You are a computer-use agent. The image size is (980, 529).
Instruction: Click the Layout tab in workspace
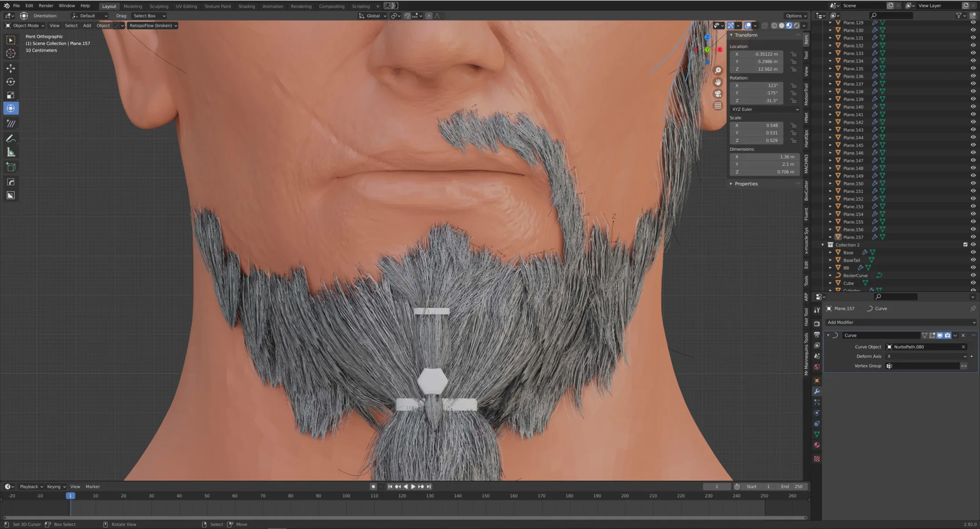click(x=109, y=6)
